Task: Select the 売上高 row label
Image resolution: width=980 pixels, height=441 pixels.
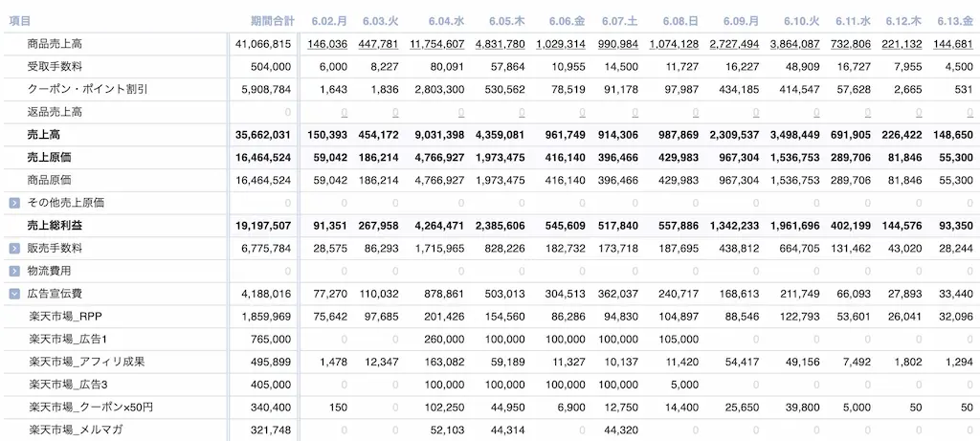Action: (x=44, y=135)
